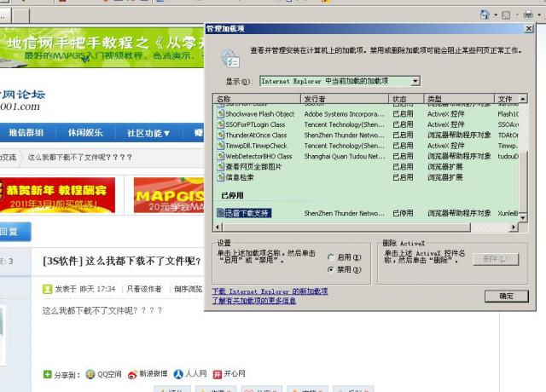Share post via 开心网 icon
Image resolution: width=546 pixels, height=392 pixels.
coord(218,374)
